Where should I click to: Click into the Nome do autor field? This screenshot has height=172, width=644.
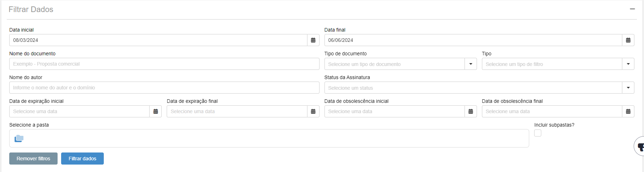tap(164, 88)
